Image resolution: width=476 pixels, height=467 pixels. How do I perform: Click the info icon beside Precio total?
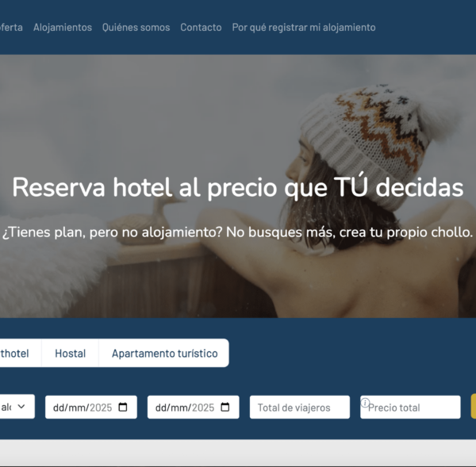[365, 403]
